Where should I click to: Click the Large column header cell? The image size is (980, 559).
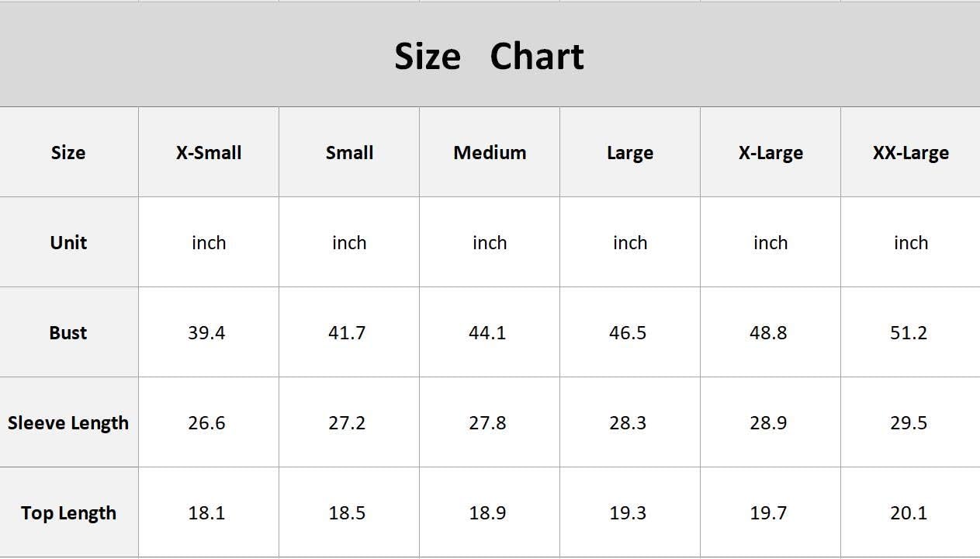(630, 152)
